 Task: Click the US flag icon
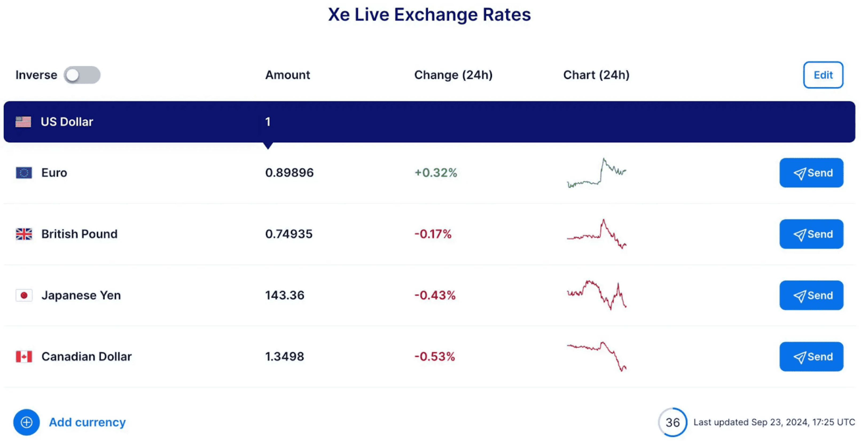point(23,121)
